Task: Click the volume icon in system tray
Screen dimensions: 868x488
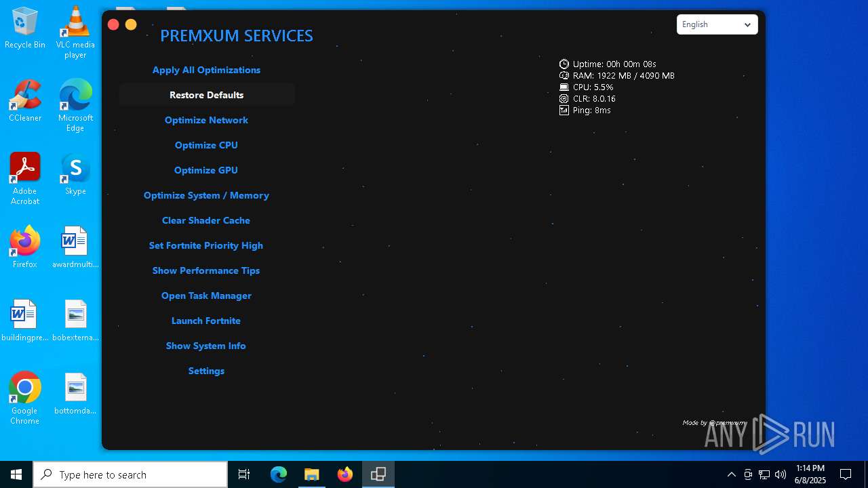Action: coord(781,474)
